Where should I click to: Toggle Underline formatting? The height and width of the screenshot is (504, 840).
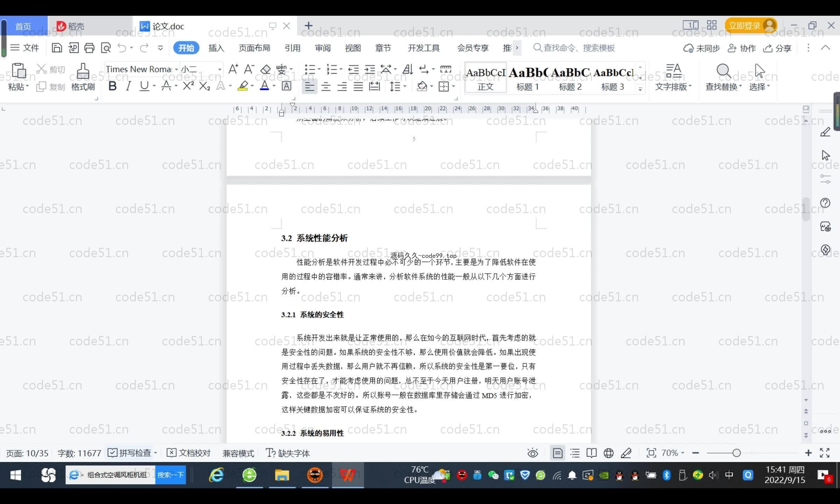point(144,86)
